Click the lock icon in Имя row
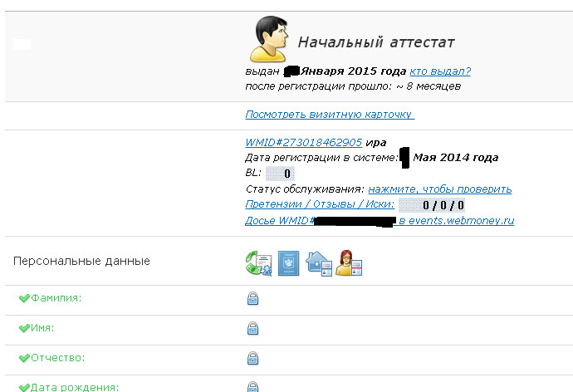 [x=252, y=328]
